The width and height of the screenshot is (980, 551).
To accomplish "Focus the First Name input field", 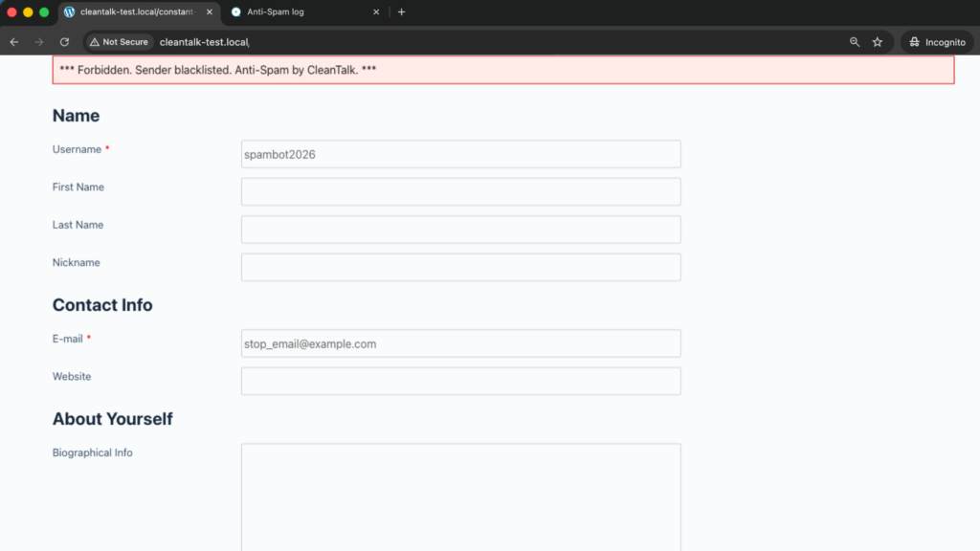I will tap(460, 191).
